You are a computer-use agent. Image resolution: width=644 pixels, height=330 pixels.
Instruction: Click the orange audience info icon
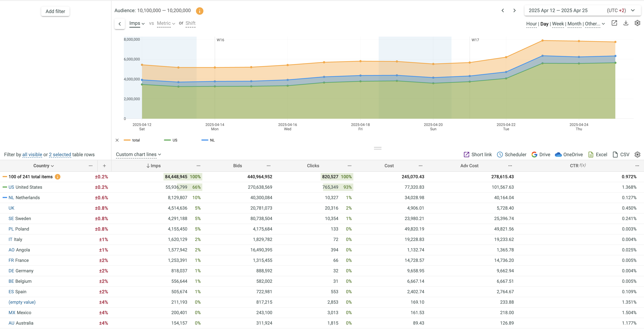point(199,11)
